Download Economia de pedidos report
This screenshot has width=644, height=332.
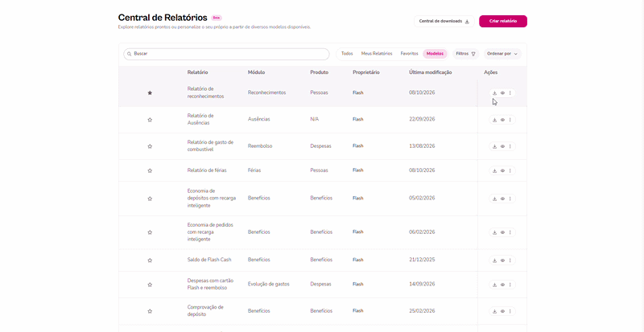coord(494,232)
